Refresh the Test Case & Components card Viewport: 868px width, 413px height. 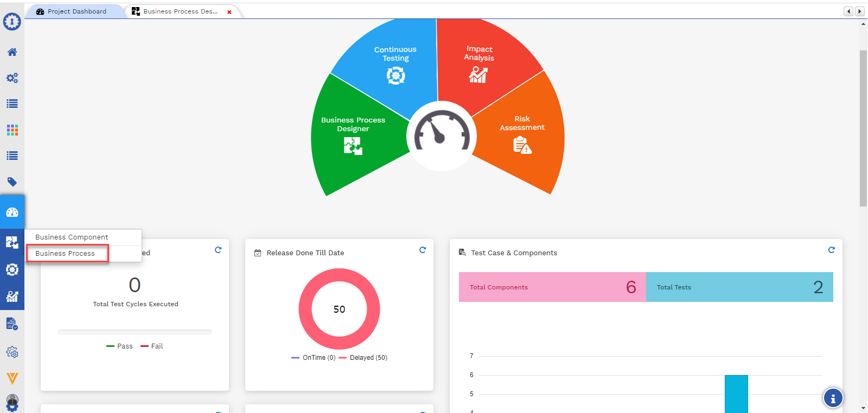832,250
